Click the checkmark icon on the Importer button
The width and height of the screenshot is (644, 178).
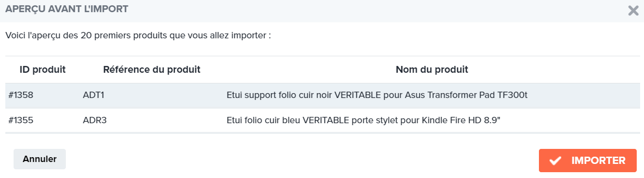point(555,161)
